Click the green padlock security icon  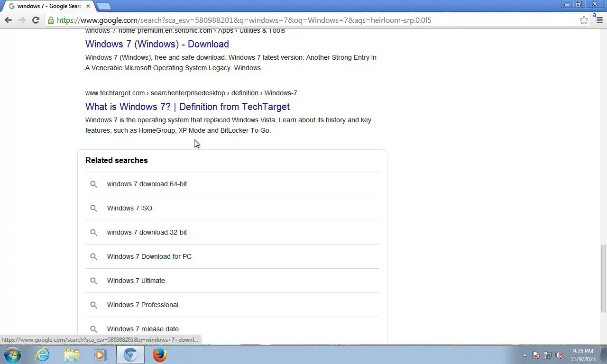coord(51,20)
